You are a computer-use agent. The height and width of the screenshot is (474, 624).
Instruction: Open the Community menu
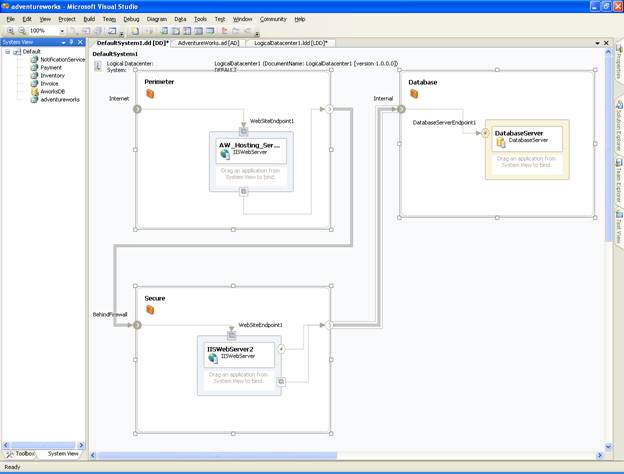[x=273, y=19]
